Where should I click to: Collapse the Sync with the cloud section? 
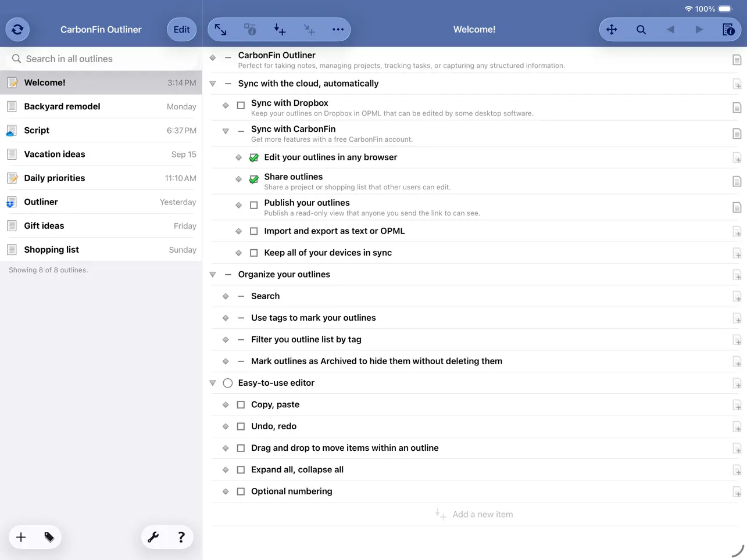tap(213, 83)
